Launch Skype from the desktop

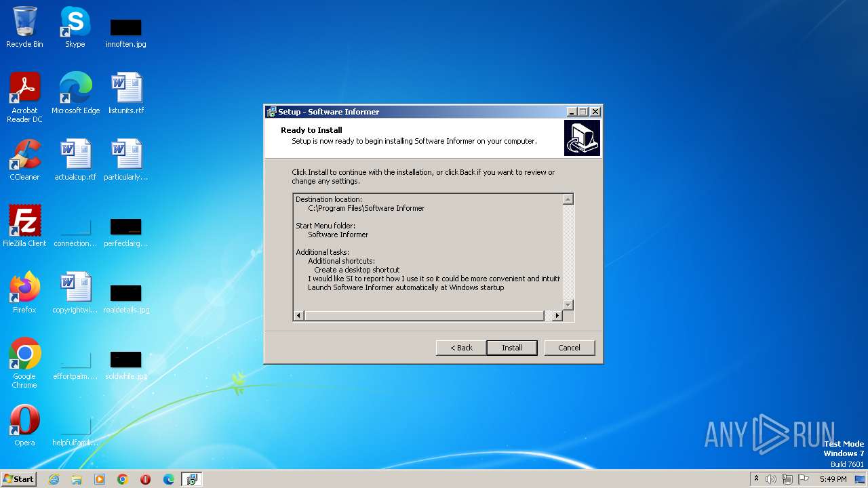[75, 27]
